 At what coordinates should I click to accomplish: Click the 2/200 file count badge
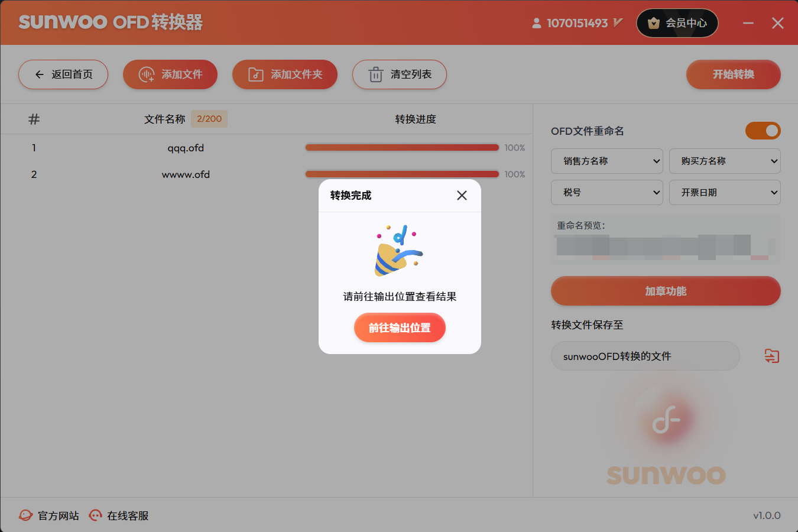pos(209,119)
